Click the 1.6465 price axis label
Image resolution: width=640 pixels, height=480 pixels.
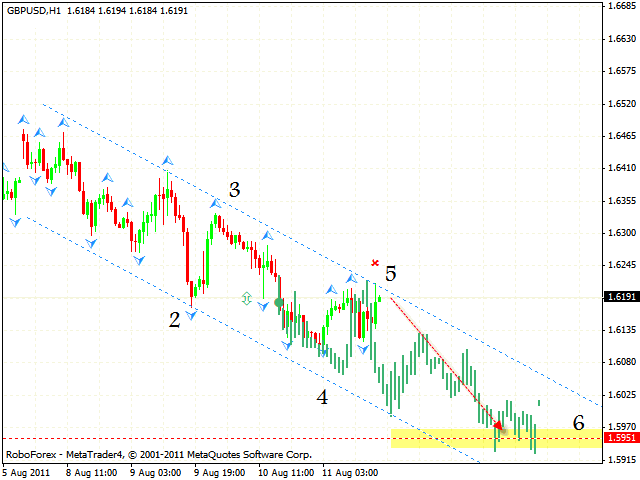[x=622, y=136]
